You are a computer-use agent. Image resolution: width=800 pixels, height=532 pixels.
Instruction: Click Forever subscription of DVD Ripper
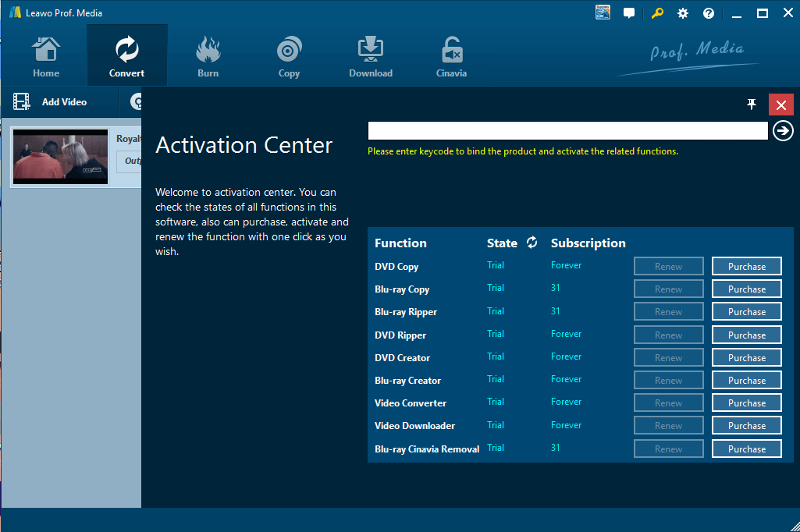tap(566, 334)
